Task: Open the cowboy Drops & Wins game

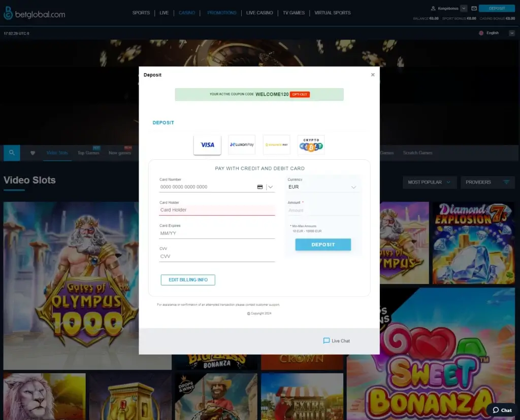Action: coord(216,397)
